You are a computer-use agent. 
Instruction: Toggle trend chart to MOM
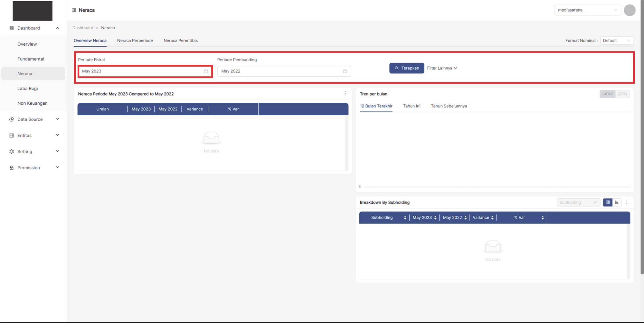coord(607,94)
